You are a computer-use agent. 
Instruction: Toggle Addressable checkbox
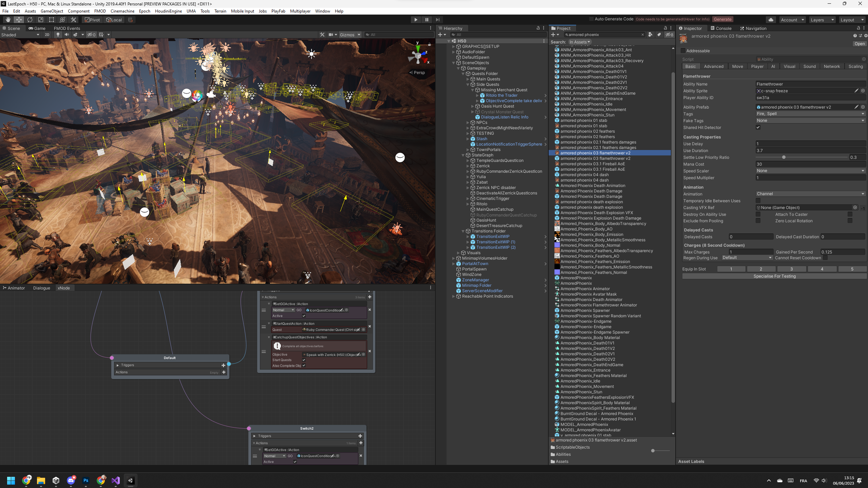click(683, 51)
